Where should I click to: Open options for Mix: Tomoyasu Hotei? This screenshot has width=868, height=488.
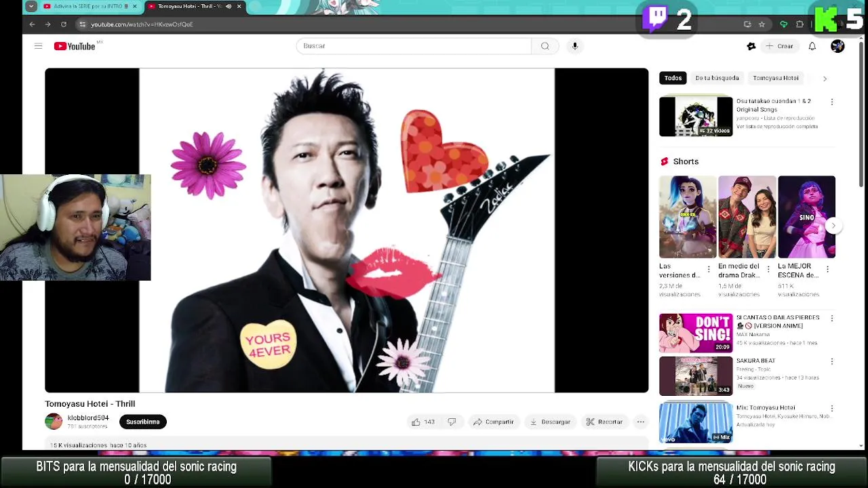(x=832, y=408)
